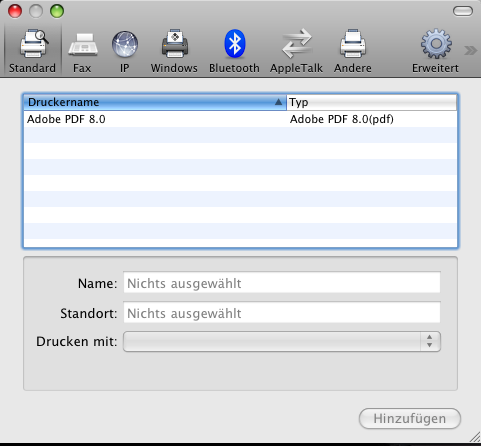Click the Adobe PDF 8.0(pdf) type cell

pyautogui.click(x=342, y=119)
